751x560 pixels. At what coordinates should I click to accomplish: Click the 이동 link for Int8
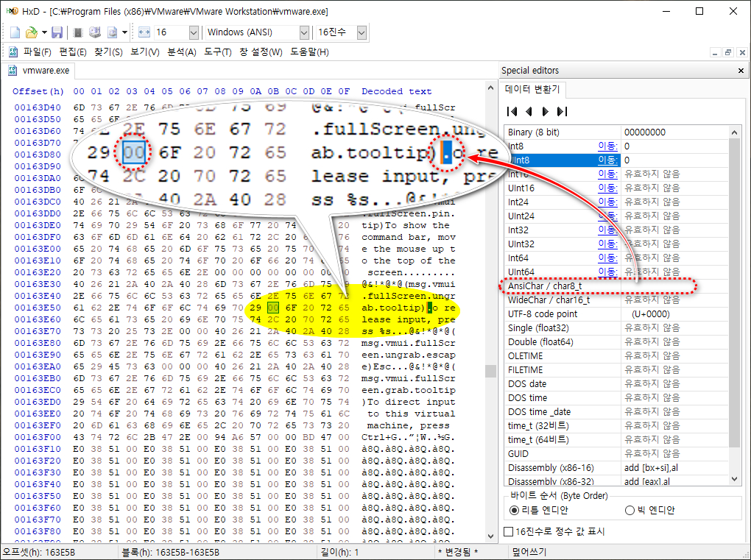[607, 146]
